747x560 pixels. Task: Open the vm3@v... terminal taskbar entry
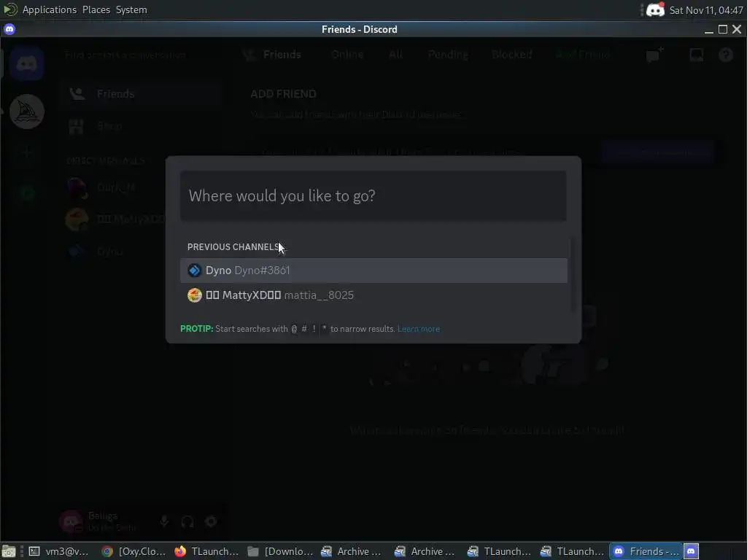coord(59,551)
